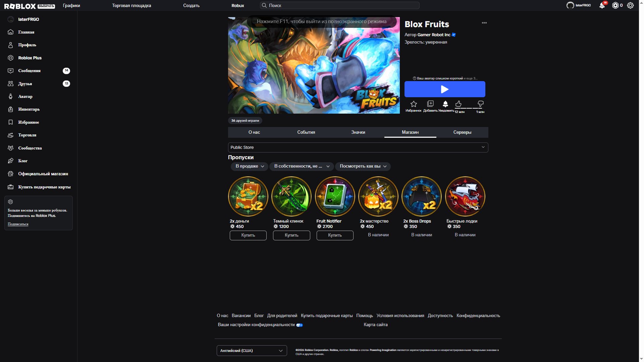Open the Графики menu in header
The image size is (644, 362).
click(71, 5)
